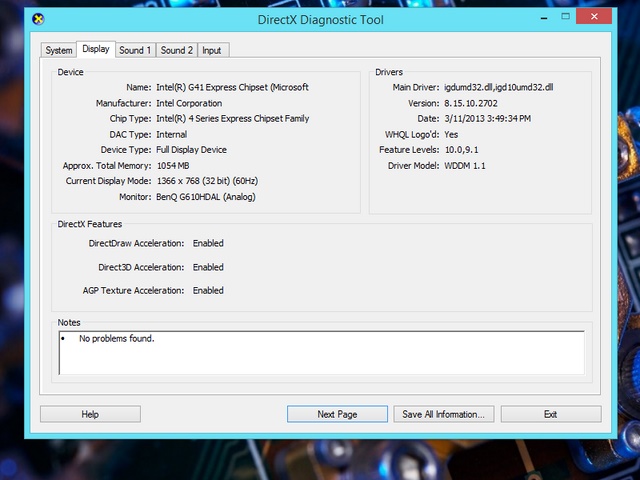This screenshot has height=480, width=640.
Task: Click the 'Notes' group heading
Action: coord(69,322)
